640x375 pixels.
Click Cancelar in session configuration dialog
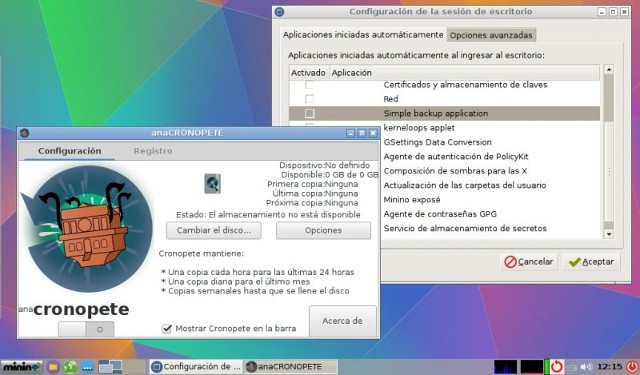click(x=529, y=262)
